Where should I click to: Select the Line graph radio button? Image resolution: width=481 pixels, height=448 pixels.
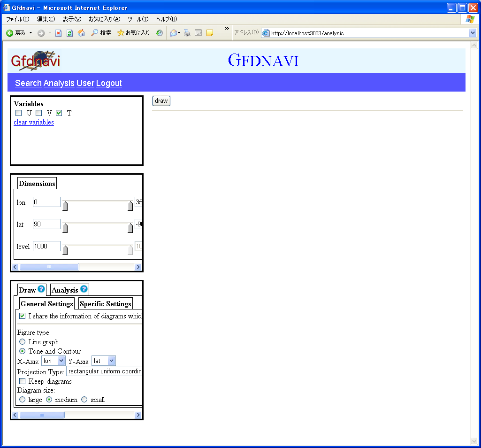22,342
